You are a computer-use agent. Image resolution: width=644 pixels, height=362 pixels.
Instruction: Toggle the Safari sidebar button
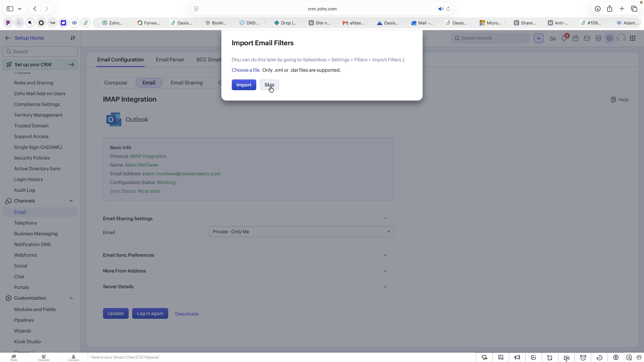(10, 9)
